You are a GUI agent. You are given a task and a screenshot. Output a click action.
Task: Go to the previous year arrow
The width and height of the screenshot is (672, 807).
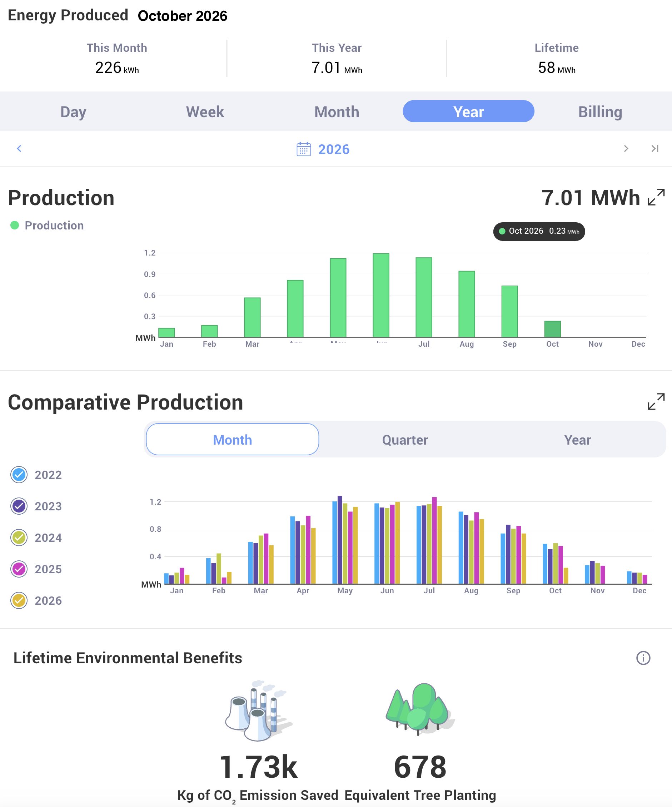(x=19, y=148)
